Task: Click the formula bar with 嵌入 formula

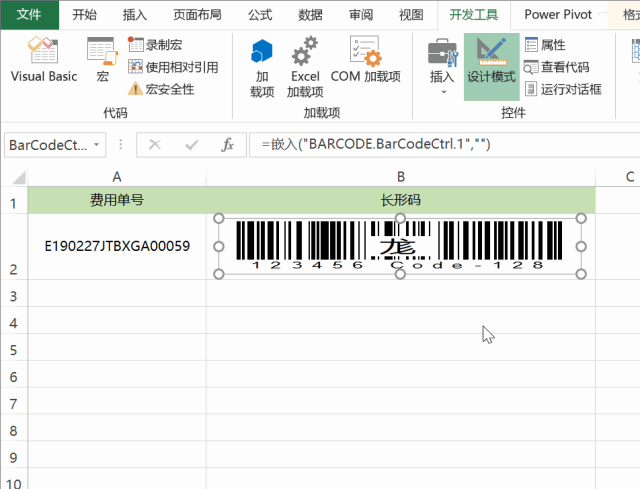Action: click(x=444, y=144)
